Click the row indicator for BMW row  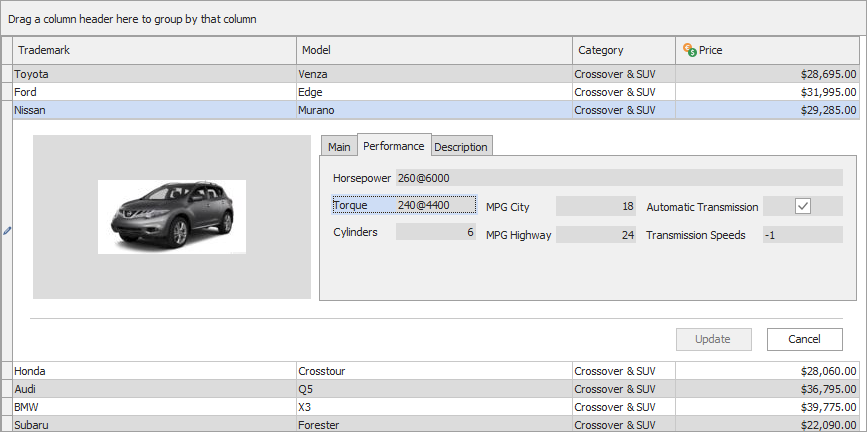[x=7, y=407]
